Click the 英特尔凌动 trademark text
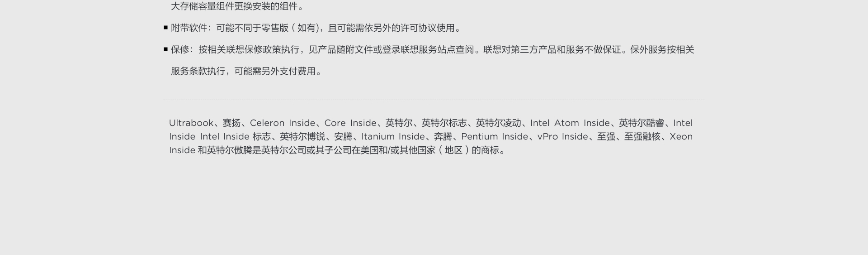 coord(499,123)
